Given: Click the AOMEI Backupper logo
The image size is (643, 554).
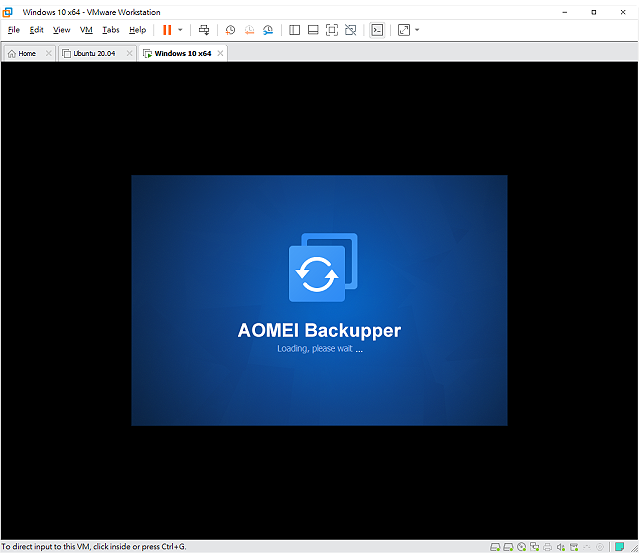Looking at the screenshot, I should (x=323, y=267).
